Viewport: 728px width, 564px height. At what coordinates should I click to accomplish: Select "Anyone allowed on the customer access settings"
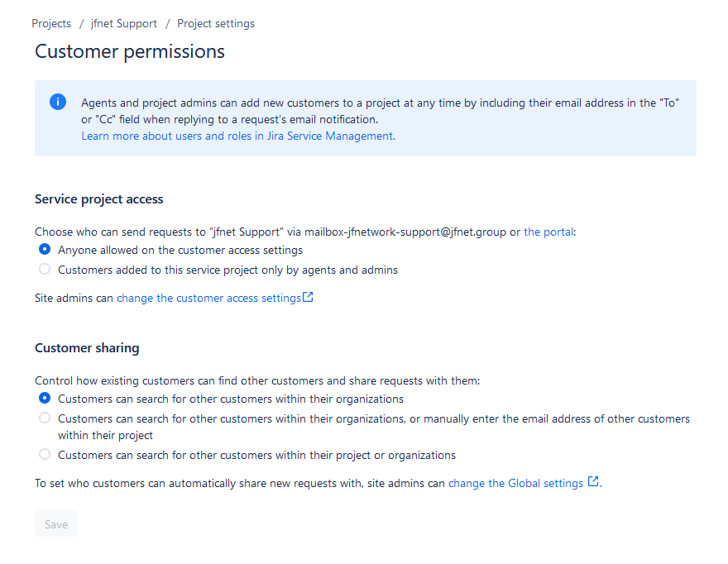(x=45, y=249)
